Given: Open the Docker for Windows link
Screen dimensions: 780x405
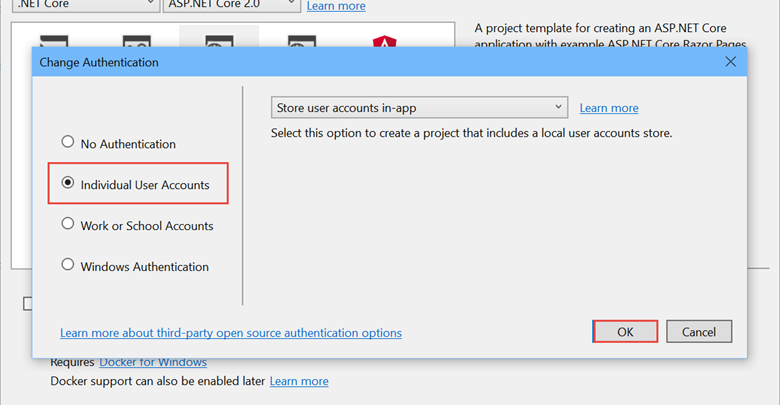Looking at the screenshot, I should click(153, 363).
